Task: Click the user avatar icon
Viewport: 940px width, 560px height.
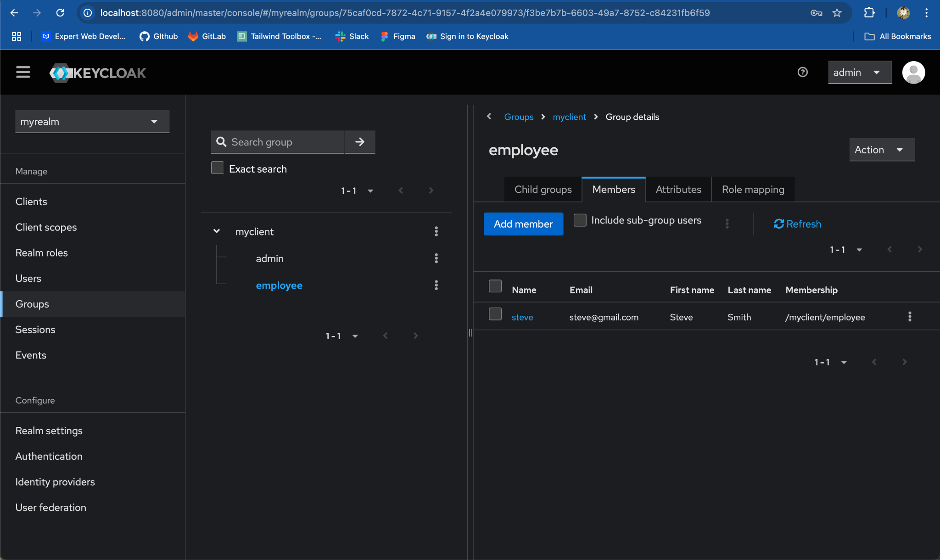Action: coord(913,73)
